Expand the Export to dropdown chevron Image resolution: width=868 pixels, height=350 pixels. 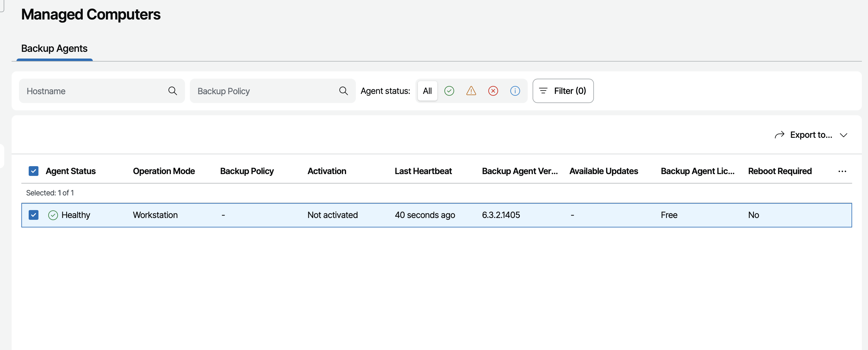coord(843,135)
